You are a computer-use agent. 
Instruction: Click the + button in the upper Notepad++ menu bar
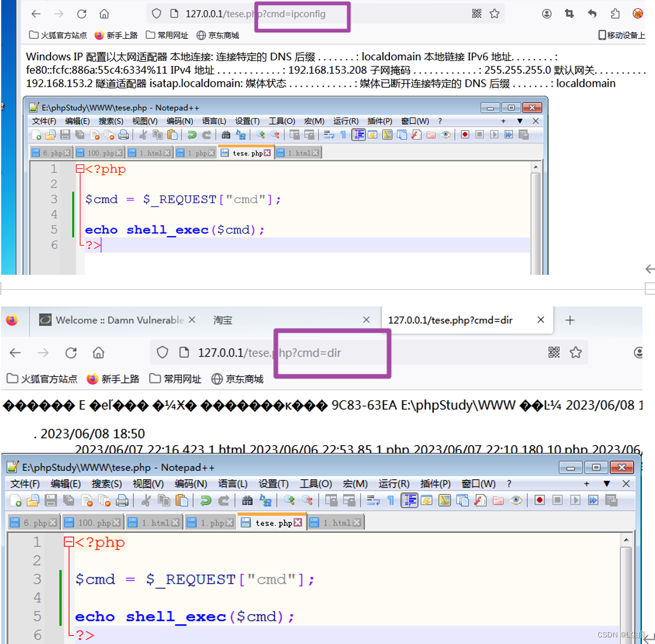[503, 121]
